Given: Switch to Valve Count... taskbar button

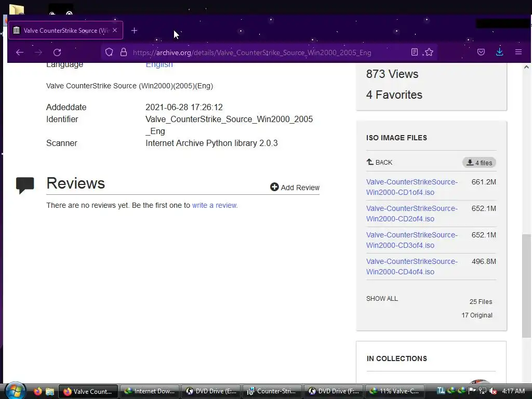Looking at the screenshot, I should 88,391.
